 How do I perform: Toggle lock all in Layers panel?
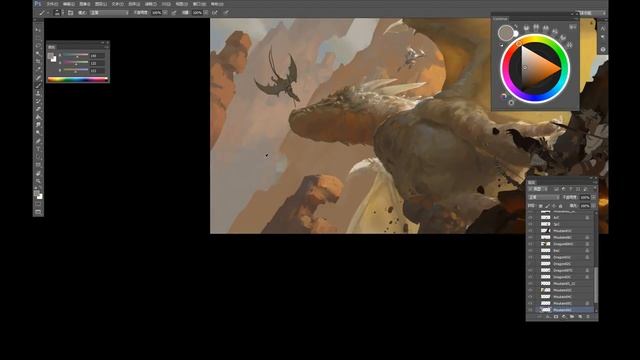click(560, 206)
